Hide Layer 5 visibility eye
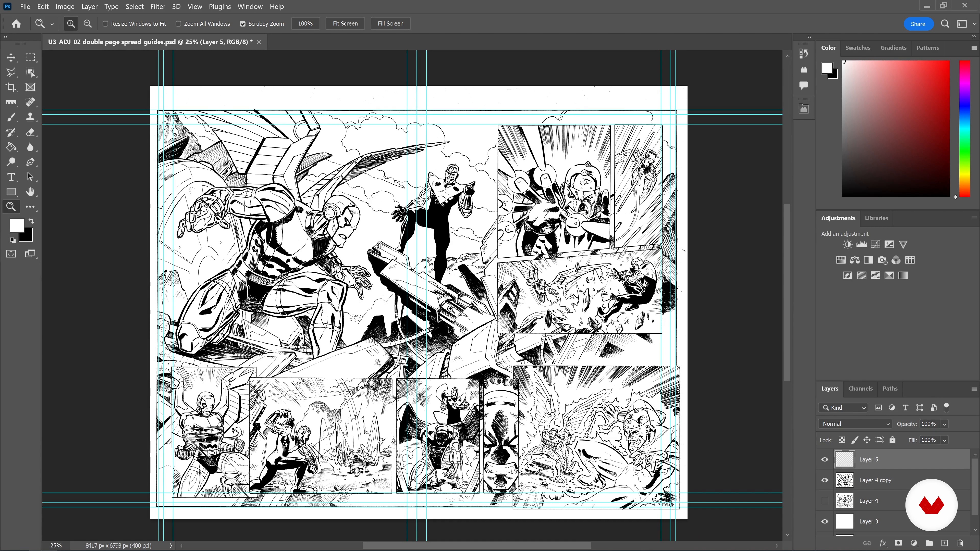 click(825, 459)
